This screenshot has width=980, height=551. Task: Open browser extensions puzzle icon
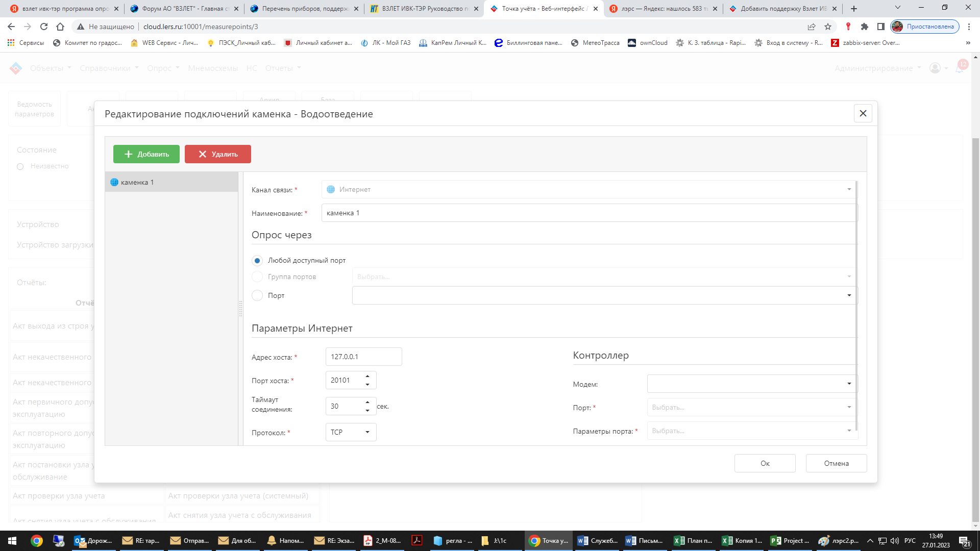(865, 27)
